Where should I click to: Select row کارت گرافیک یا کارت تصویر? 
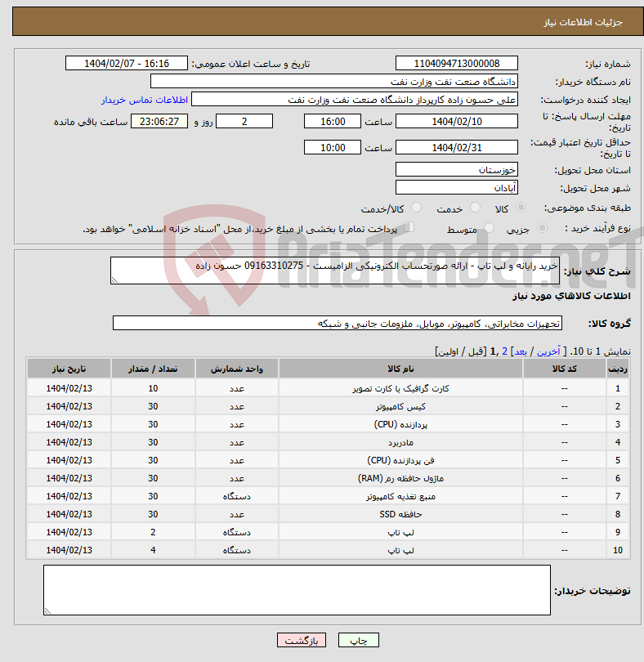[328, 388]
